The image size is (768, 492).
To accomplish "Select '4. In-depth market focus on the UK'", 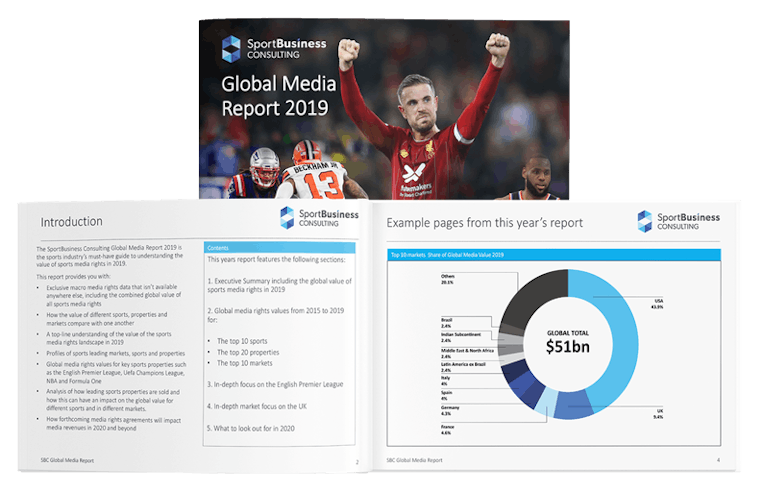I will [x=257, y=406].
